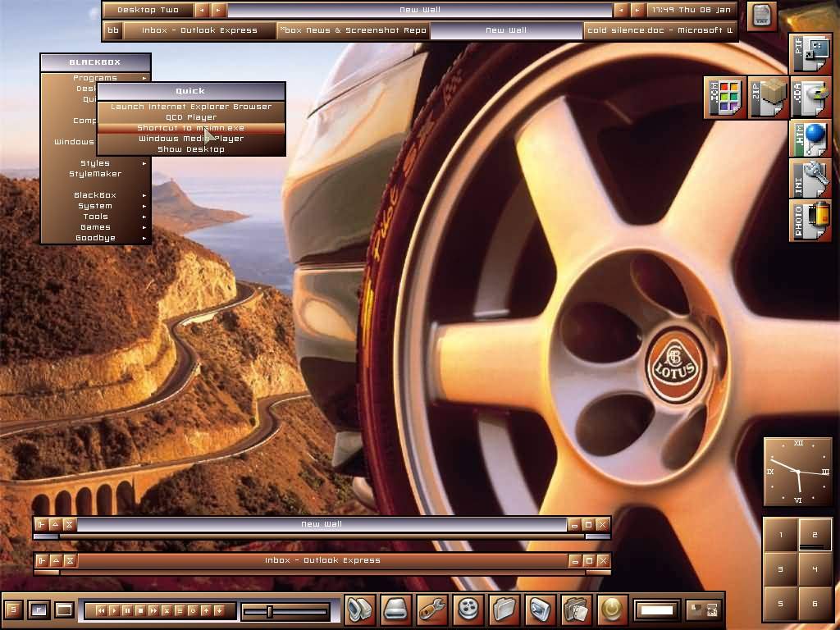This screenshot has width=840, height=630.
Task: Open the PHOTO film roll icon
Action: point(810,220)
